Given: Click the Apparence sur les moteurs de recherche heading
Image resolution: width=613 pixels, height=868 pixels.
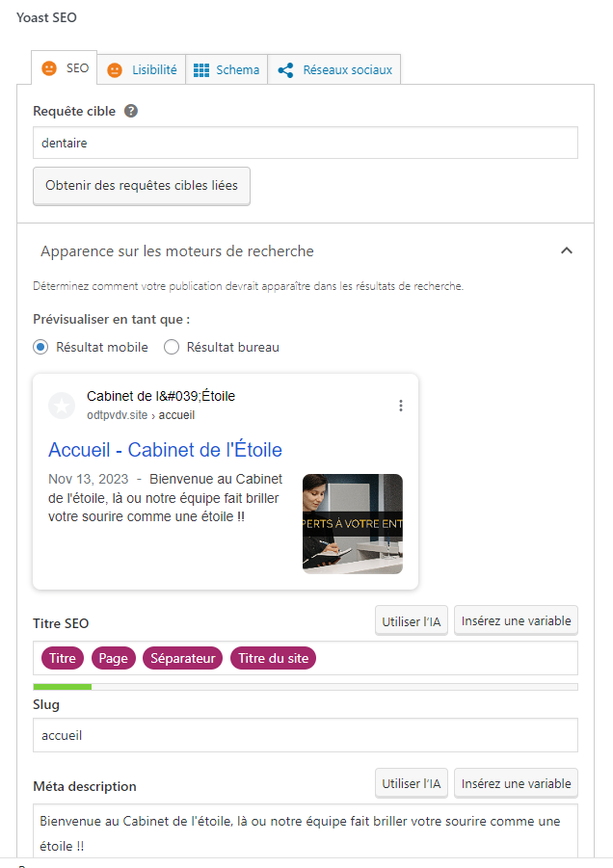Looking at the screenshot, I should tap(177, 251).
